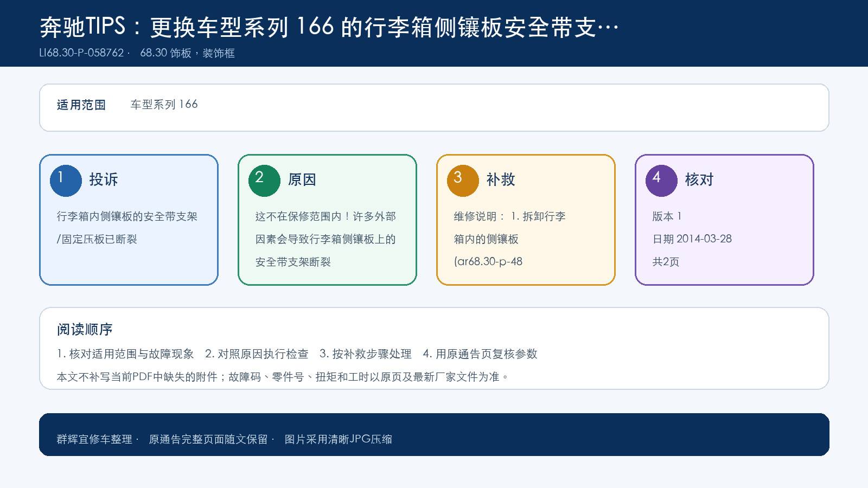Click the page title 奔驰TIPS heading

tap(329, 27)
